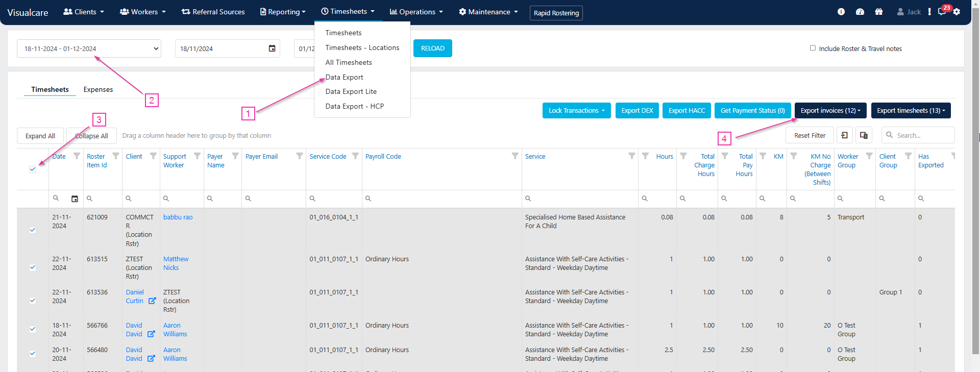980x372 pixels.
Task: Expand the Operations menu
Action: 416,12
